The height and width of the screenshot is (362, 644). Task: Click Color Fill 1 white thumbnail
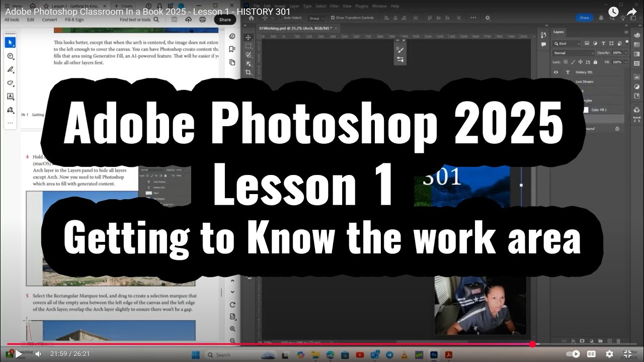[x=585, y=110]
